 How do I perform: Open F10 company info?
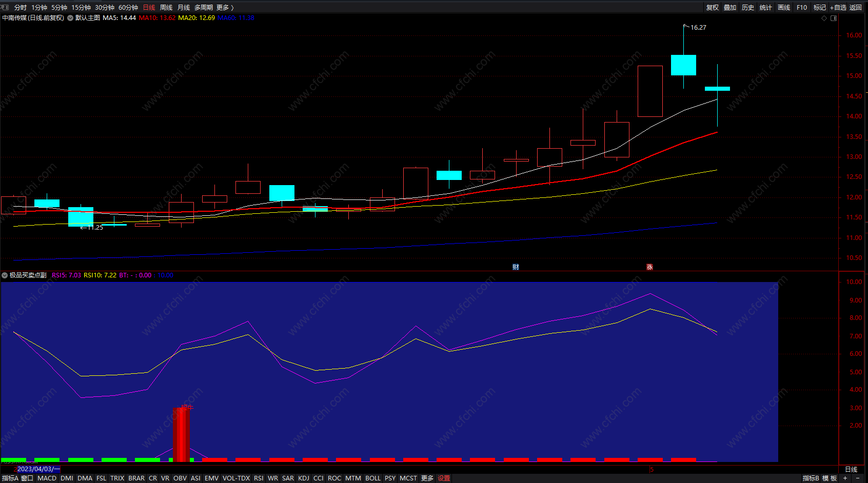tap(802, 7)
